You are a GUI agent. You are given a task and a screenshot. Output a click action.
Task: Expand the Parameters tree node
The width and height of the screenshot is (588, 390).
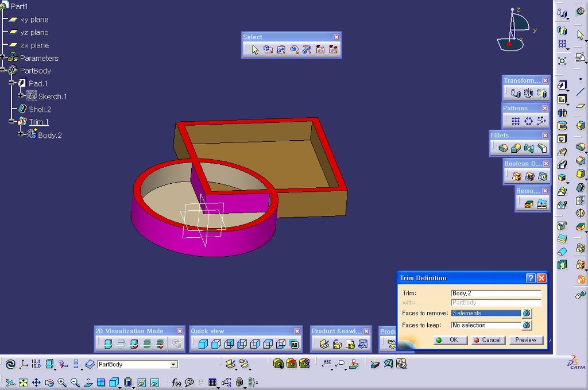[x=3, y=57]
